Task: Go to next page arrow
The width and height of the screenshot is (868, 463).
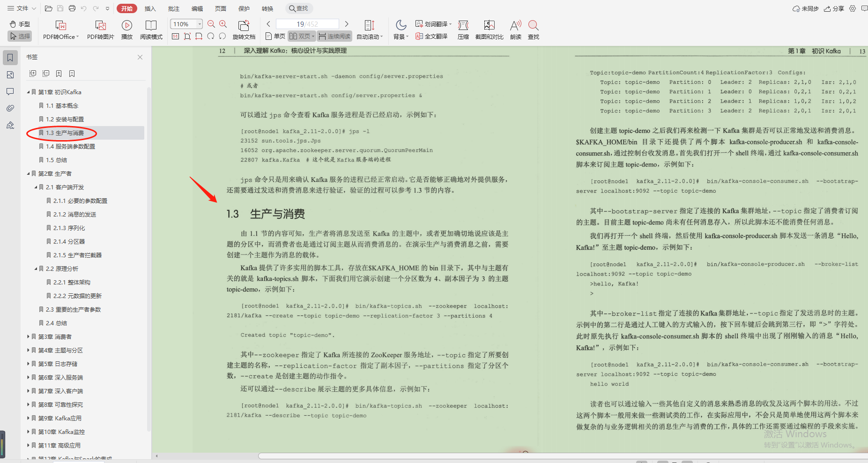Action: tap(347, 24)
